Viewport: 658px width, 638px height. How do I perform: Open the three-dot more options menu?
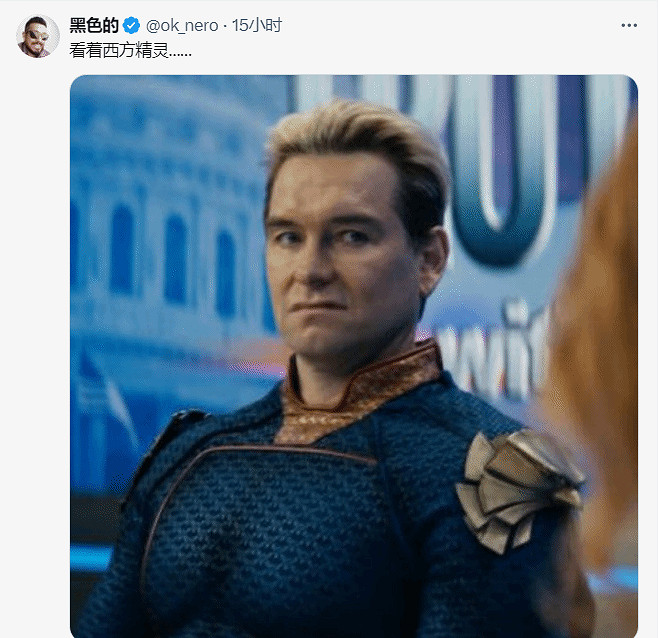click(628, 25)
